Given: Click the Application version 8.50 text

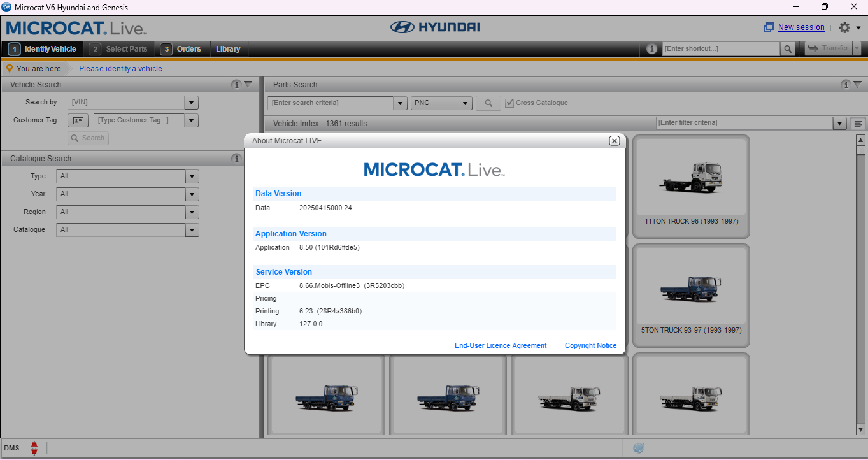Looking at the screenshot, I should click(x=329, y=247).
